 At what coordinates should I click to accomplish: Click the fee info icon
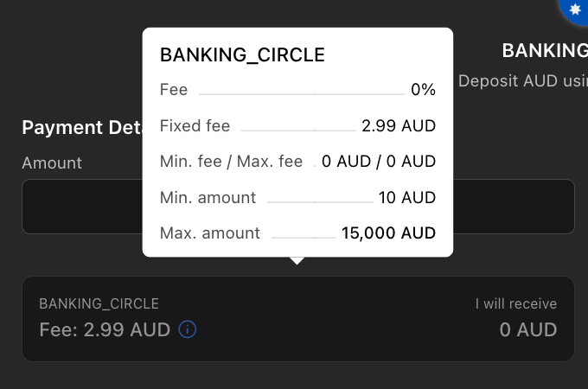pyautogui.click(x=188, y=329)
